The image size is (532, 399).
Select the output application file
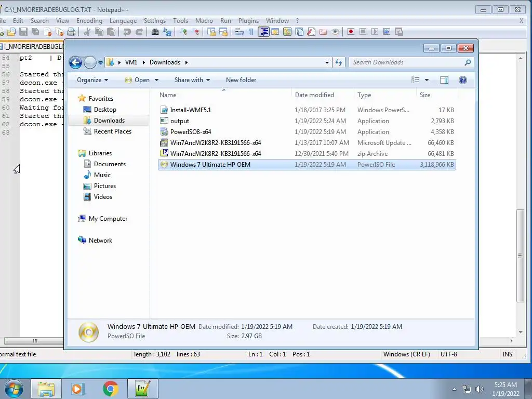coord(307,121)
